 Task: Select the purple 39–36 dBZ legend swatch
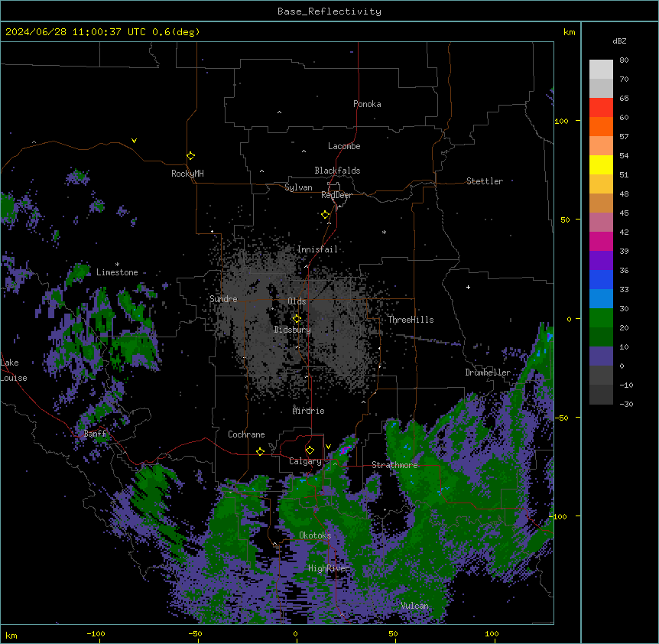point(601,261)
